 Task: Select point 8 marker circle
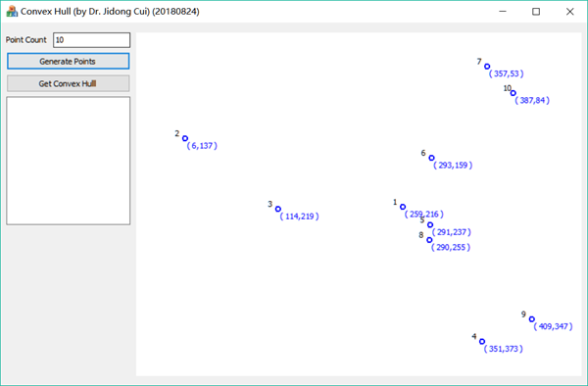tap(429, 240)
